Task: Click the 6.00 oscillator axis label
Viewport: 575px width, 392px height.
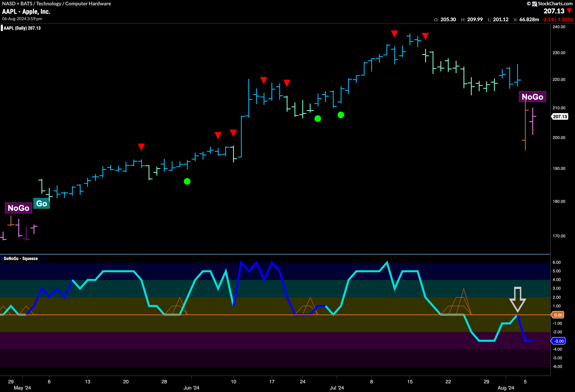Action: coord(557,262)
